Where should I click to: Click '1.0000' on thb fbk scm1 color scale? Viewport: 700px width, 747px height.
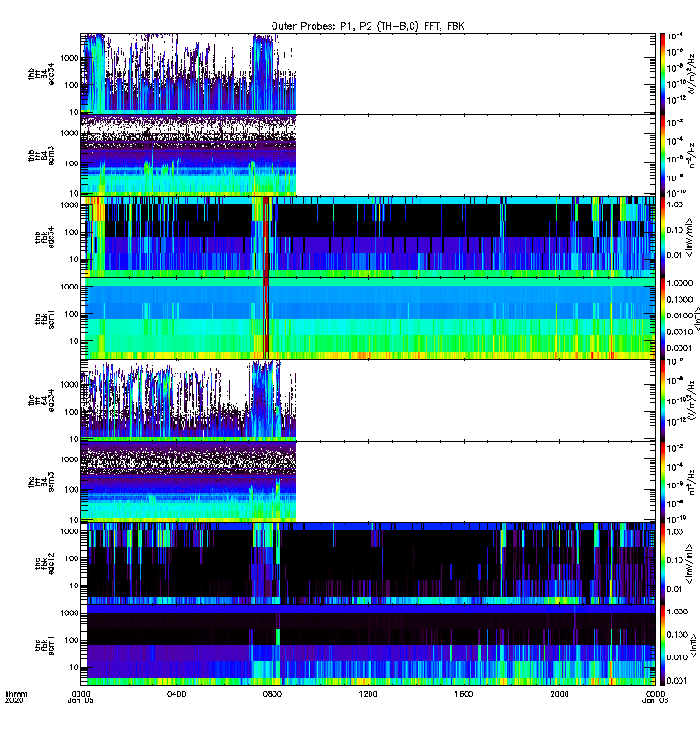[679, 283]
